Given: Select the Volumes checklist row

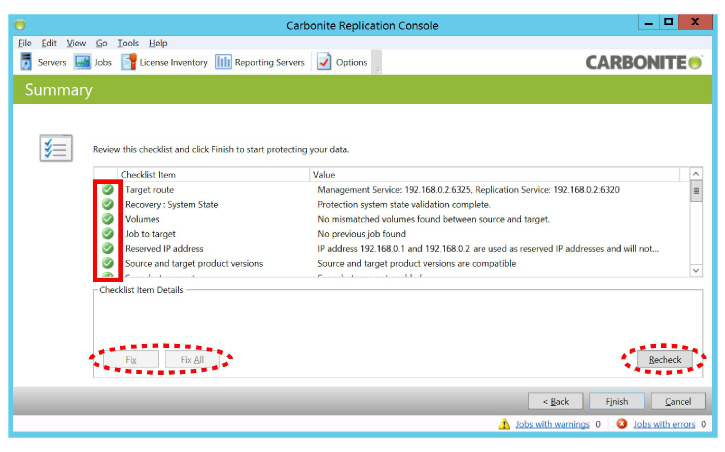Looking at the screenshot, I should pos(392,219).
